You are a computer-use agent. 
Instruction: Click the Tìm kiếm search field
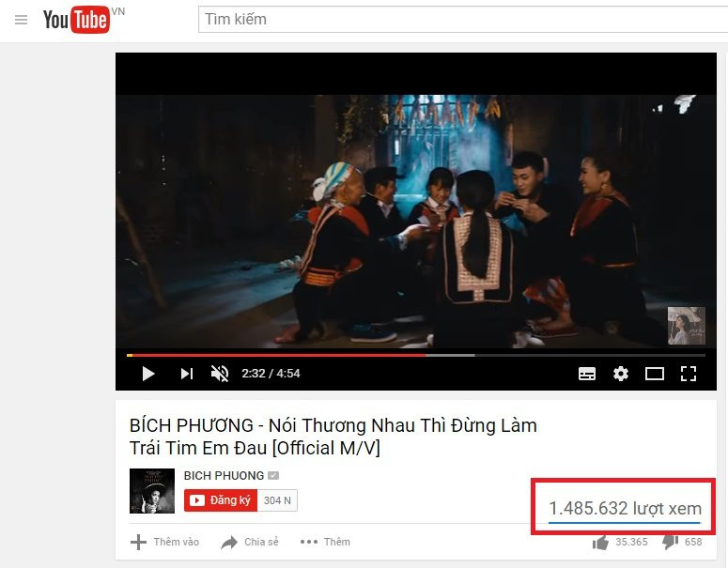point(463,20)
